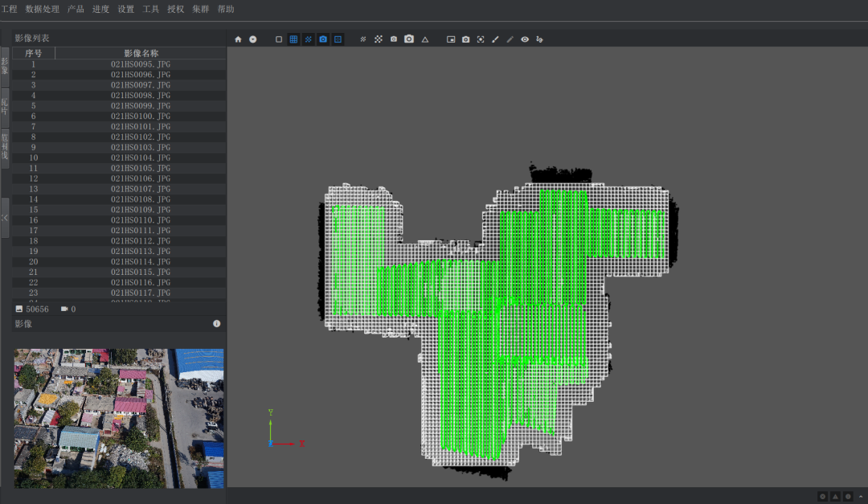868x504 pixels.
Task: Click the 影像名称 column header
Action: tap(141, 53)
